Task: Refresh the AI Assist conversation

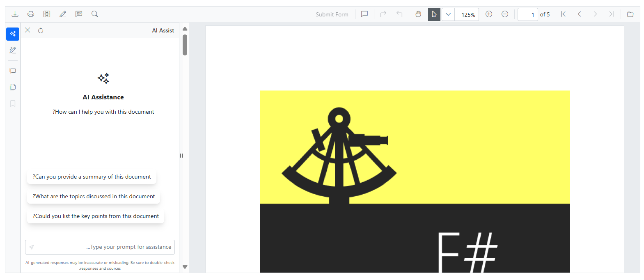Action: (x=41, y=30)
